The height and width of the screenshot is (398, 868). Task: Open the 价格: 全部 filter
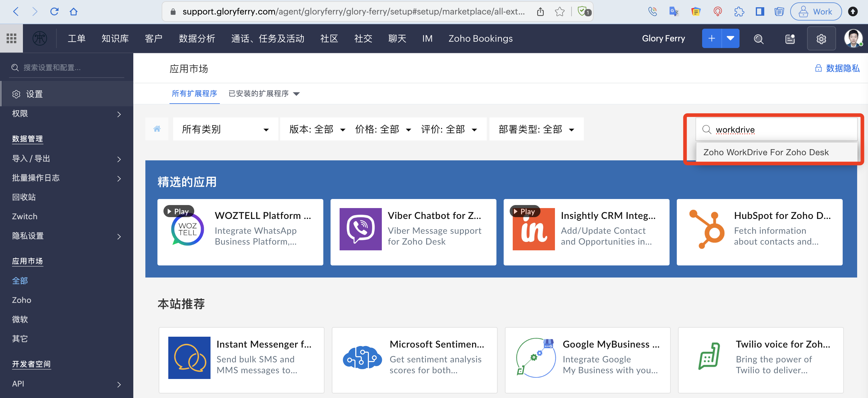pos(383,129)
